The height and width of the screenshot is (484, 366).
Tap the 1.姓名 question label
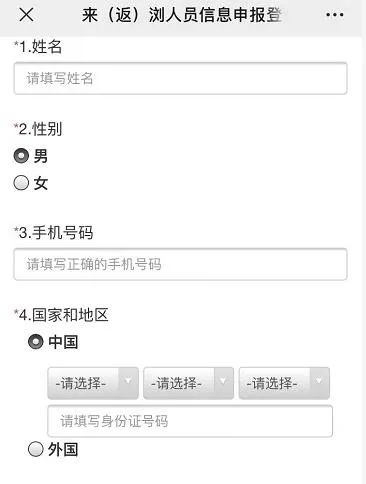point(38,46)
